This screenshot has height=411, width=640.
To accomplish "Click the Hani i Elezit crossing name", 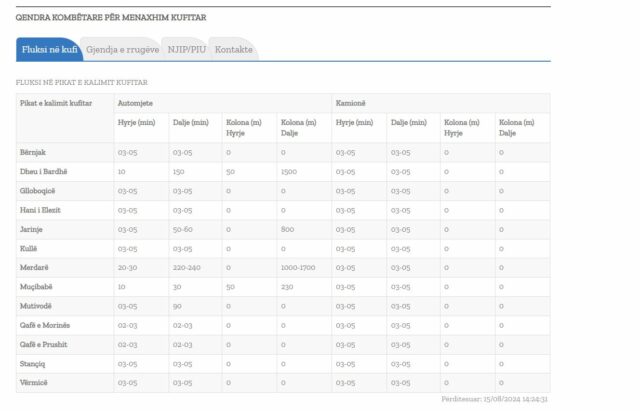I will [41, 210].
